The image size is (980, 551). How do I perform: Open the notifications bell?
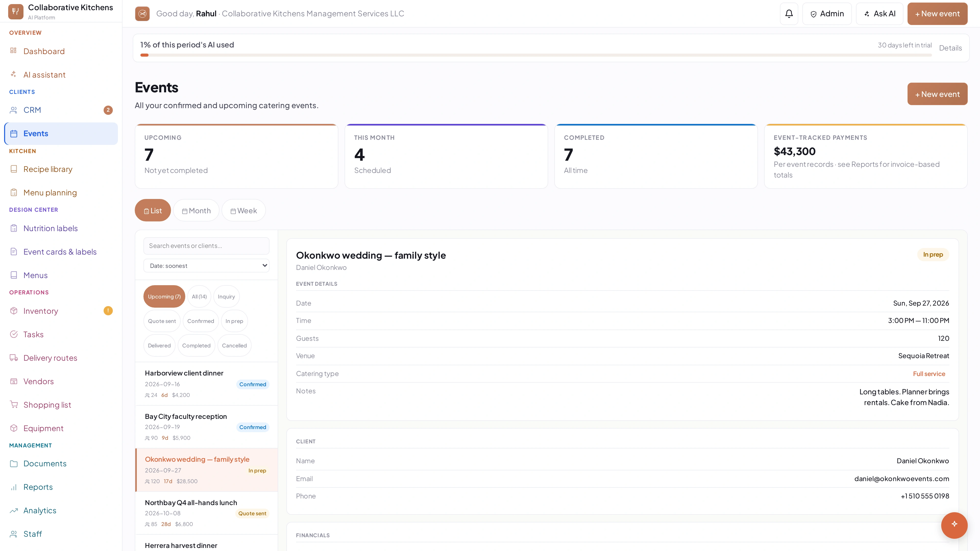tap(789, 14)
